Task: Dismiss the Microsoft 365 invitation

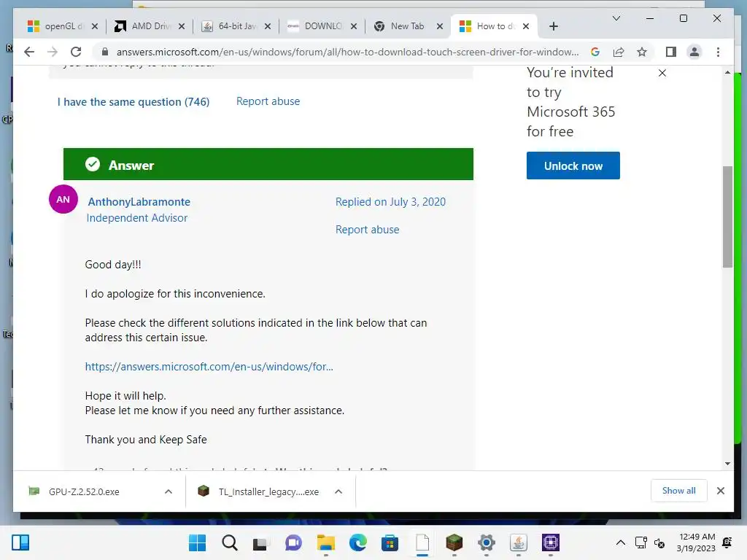Action: point(662,73)
